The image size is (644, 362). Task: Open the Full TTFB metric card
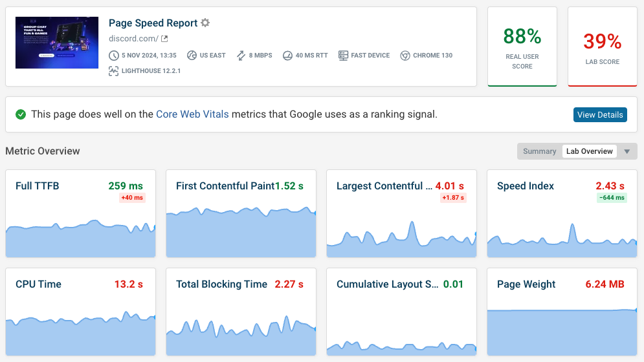80,213
